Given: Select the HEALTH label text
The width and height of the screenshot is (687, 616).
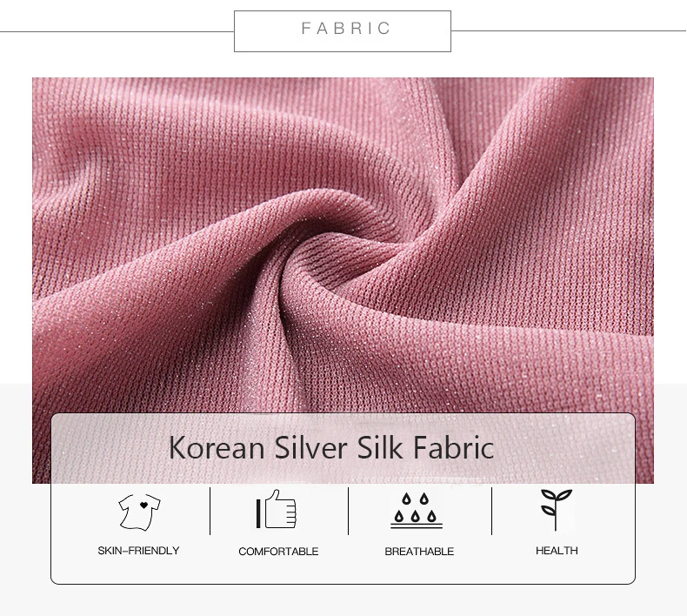Looking at the screenshot, I should point(557,551).
